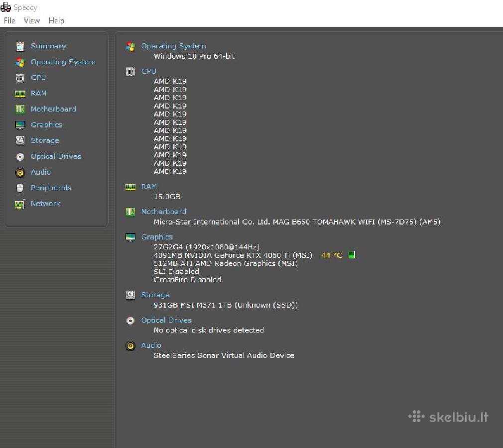Go to Operating System section in sidebar
503x448 pixels.
[63, 62]
